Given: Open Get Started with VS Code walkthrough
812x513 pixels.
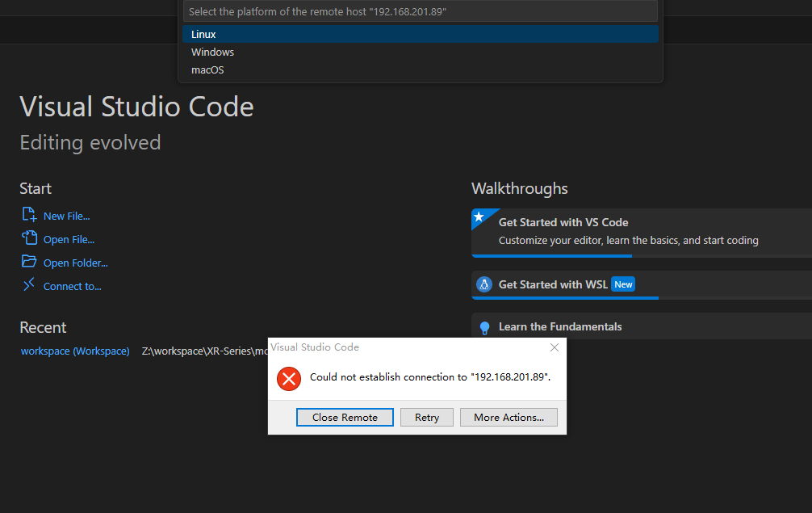Looking at the screenshot, I should click(642, 232).
